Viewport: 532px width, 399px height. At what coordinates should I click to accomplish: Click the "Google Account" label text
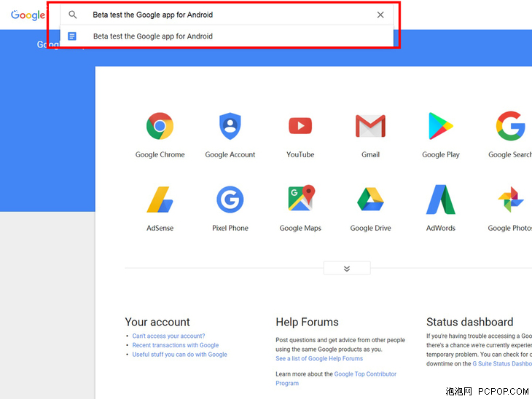click(230, 154)
